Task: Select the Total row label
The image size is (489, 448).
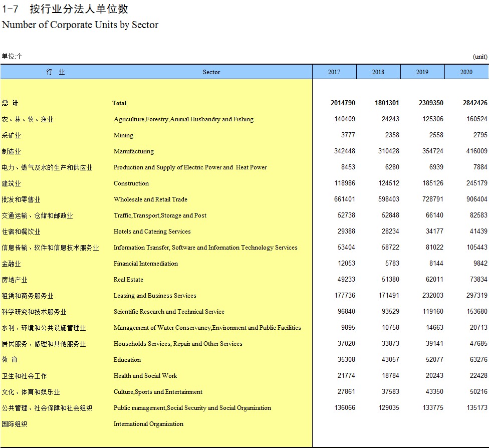Action: tap(119, 103)
